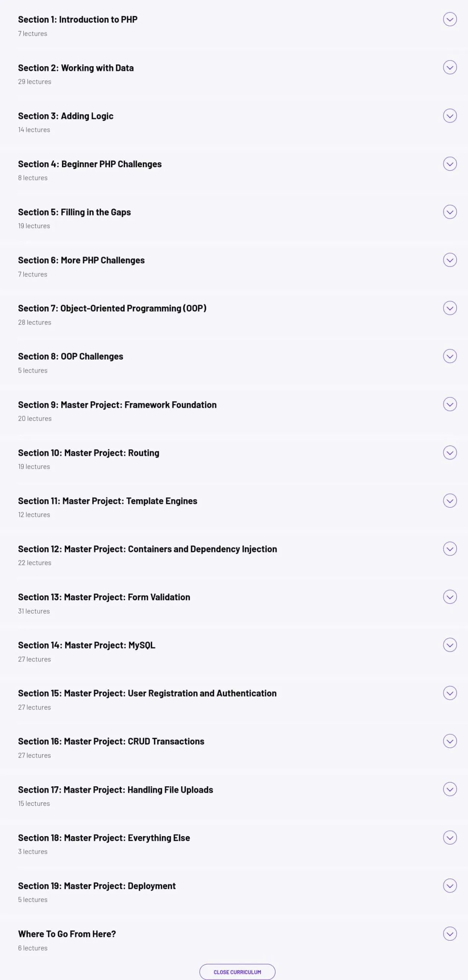
Task: Expand User Registration and Authentication chevron
Action: tap(450, 693)
